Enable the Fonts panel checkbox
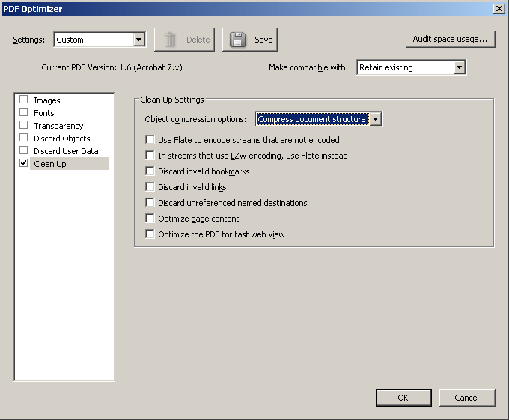The width and height of the screenshot is (509, 420). pyautogui.click(x=24, y=112)
